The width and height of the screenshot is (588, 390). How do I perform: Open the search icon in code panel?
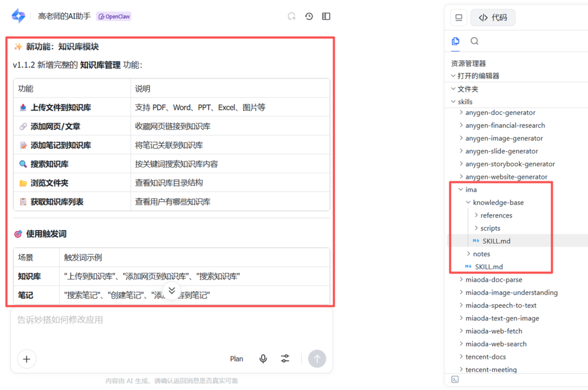click(474, 41)
